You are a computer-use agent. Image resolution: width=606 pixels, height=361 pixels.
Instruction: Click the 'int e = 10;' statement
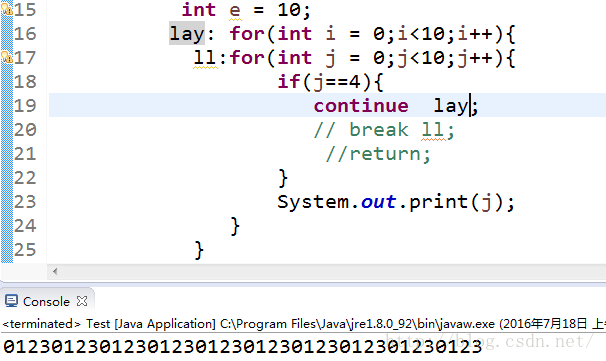pyautogui.click(x=246, y=10)
